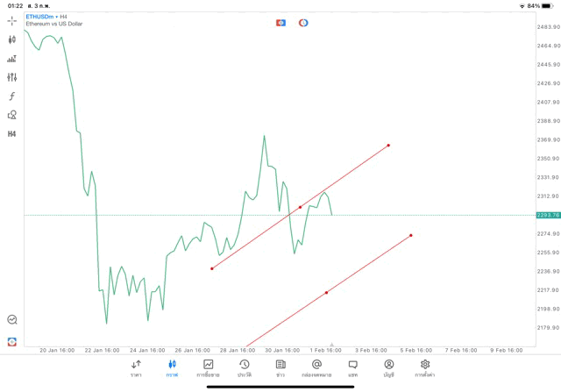Image resolution: width=561 pixels, height=392 pixels.
Task: Open the ETHUSDm symbol selector
Action: (x=40, y=16)
